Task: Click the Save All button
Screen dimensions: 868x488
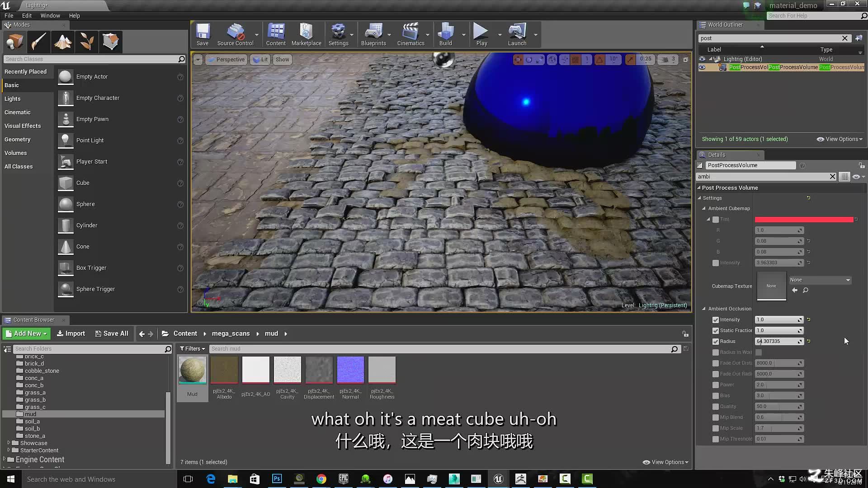Action: pos(112,333)
